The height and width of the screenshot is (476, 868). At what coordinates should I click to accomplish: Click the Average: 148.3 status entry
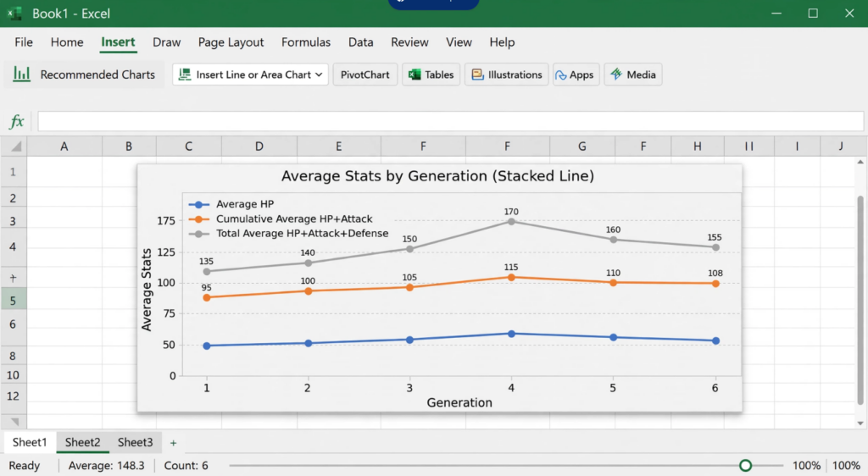106,466
